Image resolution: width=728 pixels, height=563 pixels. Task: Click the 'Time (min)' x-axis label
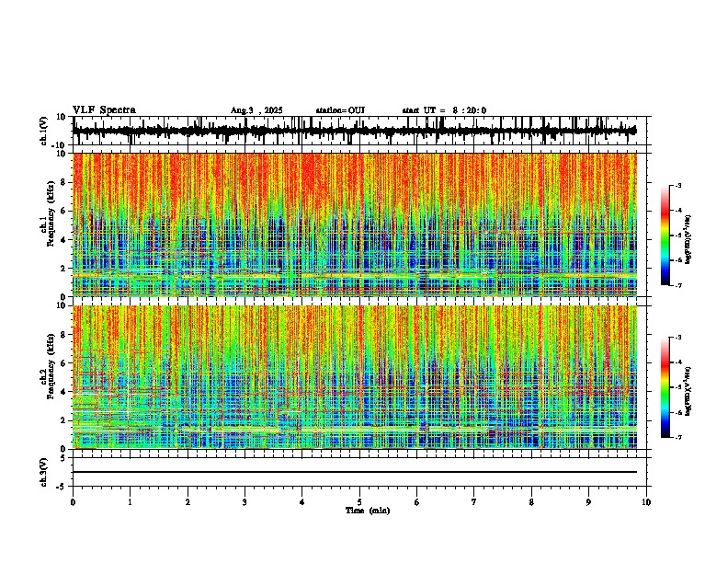tap(368, 511)
